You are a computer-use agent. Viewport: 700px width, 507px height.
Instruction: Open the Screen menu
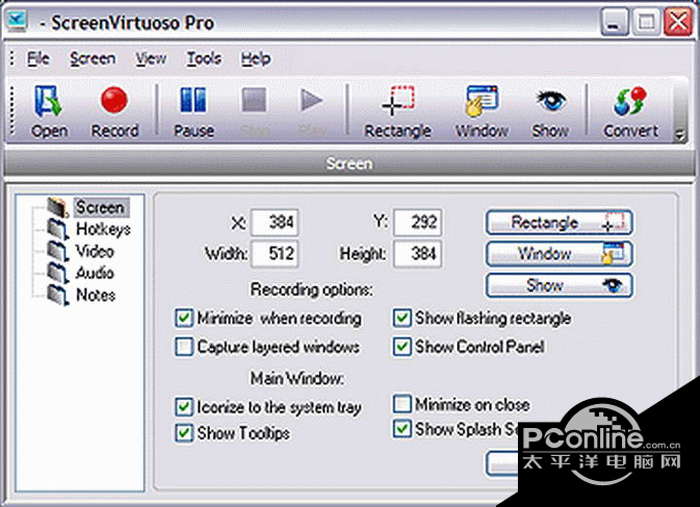click(x=92, y=58)
